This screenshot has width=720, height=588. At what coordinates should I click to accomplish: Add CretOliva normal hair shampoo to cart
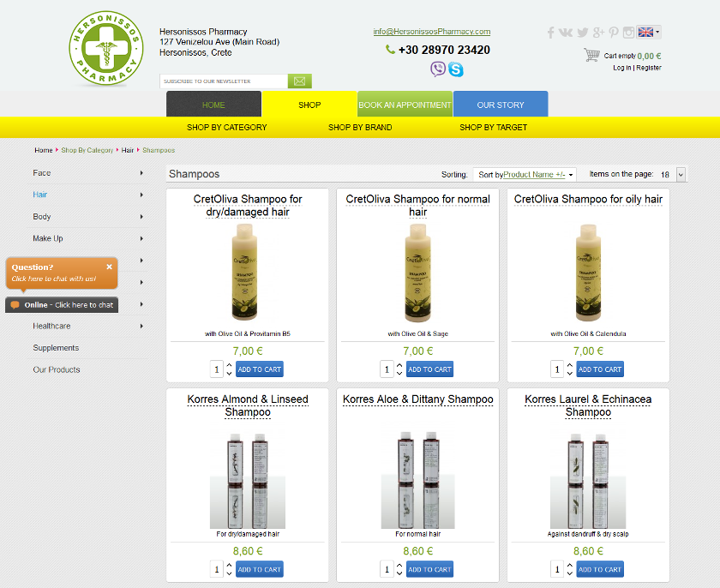tap(429, 369)
